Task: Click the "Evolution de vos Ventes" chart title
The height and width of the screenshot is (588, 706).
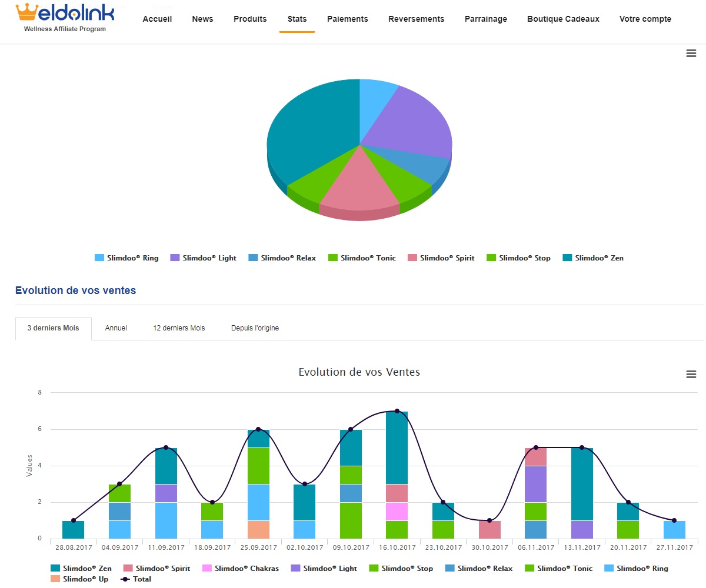Action: 359,372
